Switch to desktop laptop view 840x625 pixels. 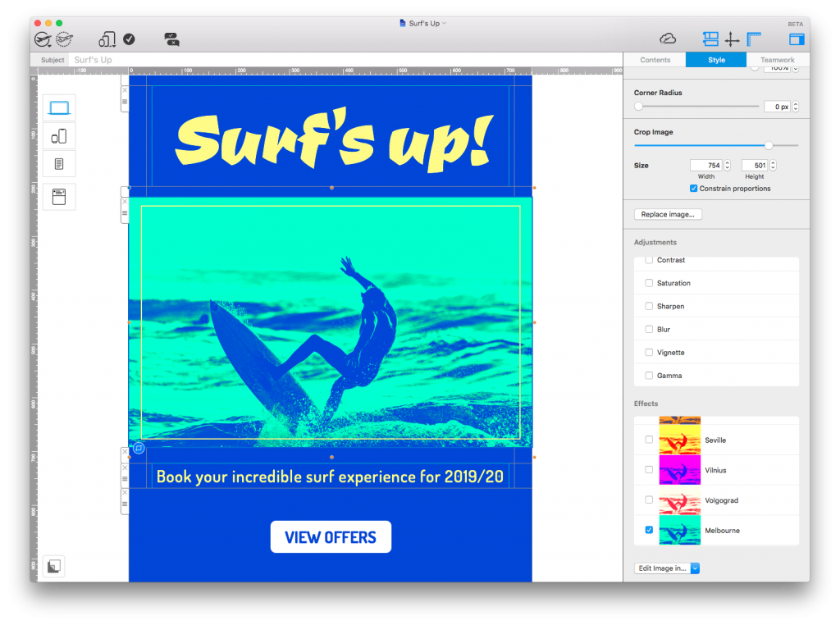pyautogui.click(x=59, y=107)
